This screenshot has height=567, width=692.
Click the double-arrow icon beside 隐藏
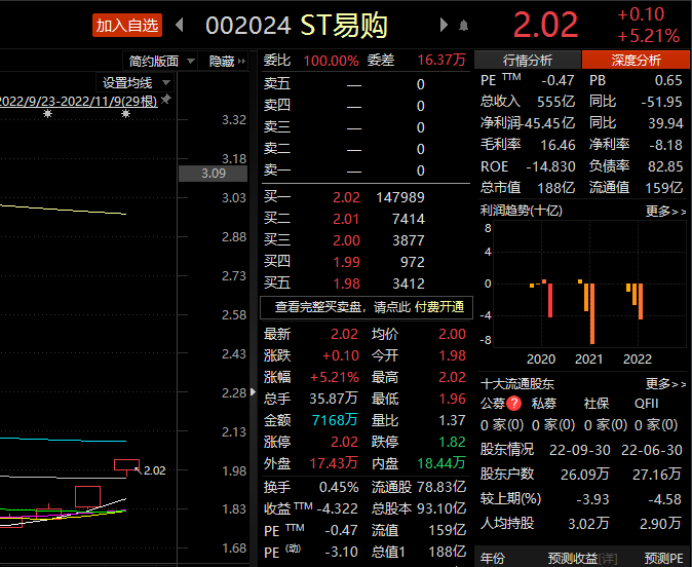tap(244, 61)
